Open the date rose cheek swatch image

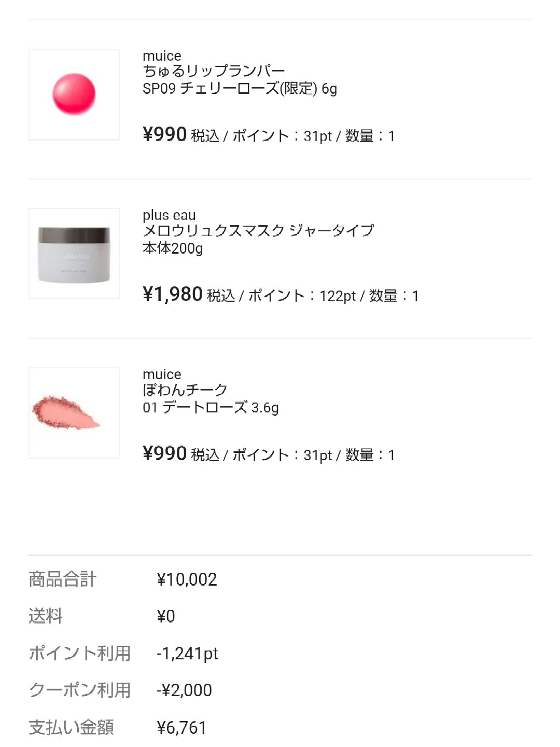pos(74,413)
